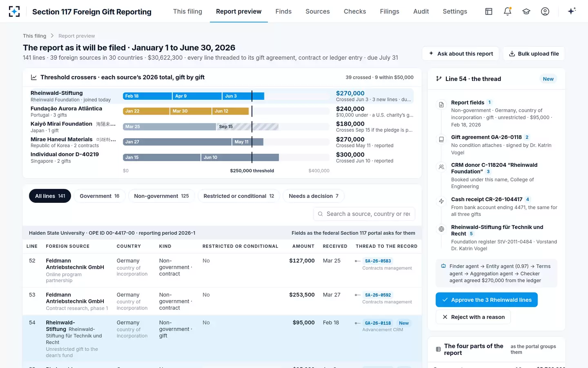Open the table layout icon in header

tap(489, 11)
